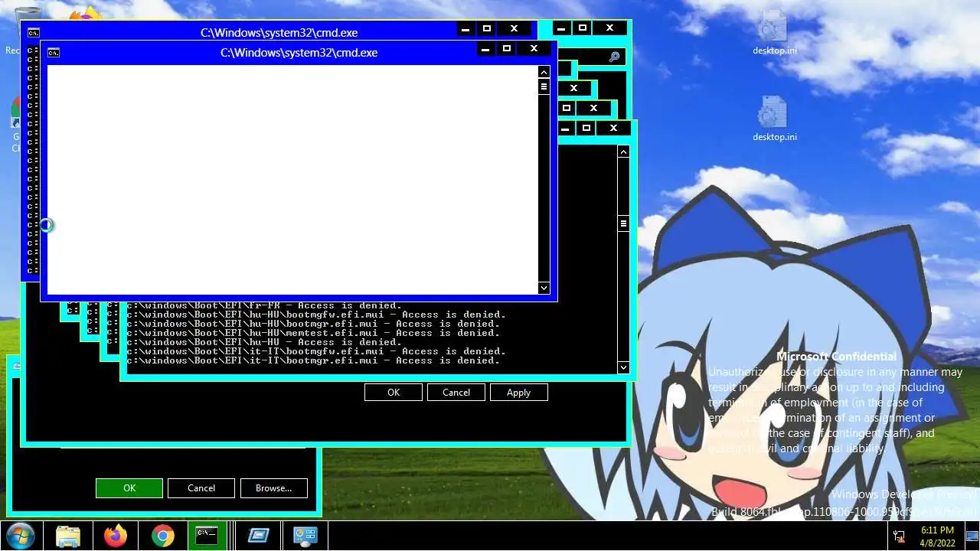Click the it-IT\bootmgfw.efi.mui Access is denied line
The image size is (980, 551).
316,351
